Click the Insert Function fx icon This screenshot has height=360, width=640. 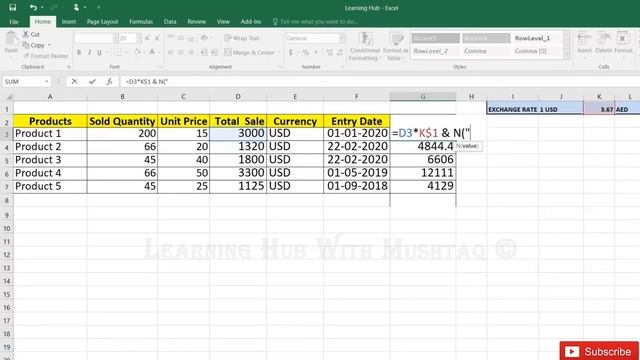[x=109, y=82]
